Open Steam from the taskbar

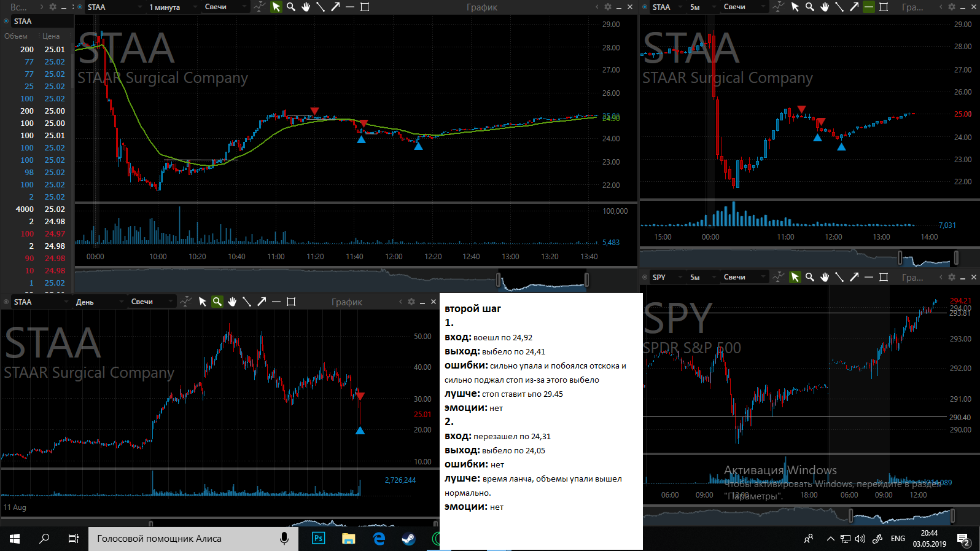click(x=408, y=539)
